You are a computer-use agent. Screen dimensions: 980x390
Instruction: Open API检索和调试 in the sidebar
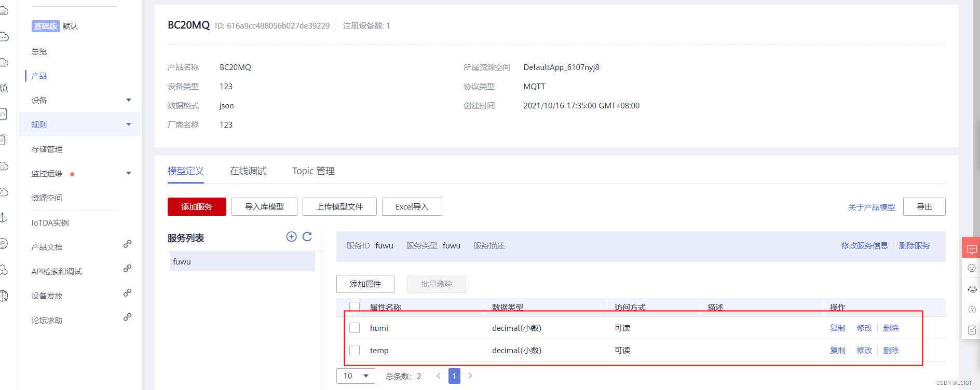57,271
